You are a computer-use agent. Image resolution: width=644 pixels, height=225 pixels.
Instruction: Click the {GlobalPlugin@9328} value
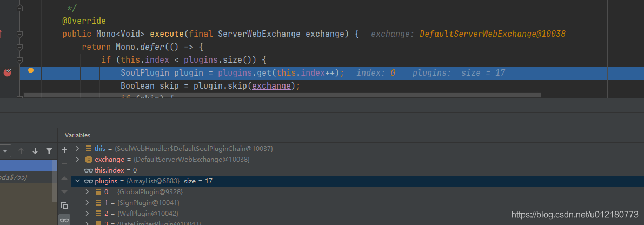pos(149,192)
